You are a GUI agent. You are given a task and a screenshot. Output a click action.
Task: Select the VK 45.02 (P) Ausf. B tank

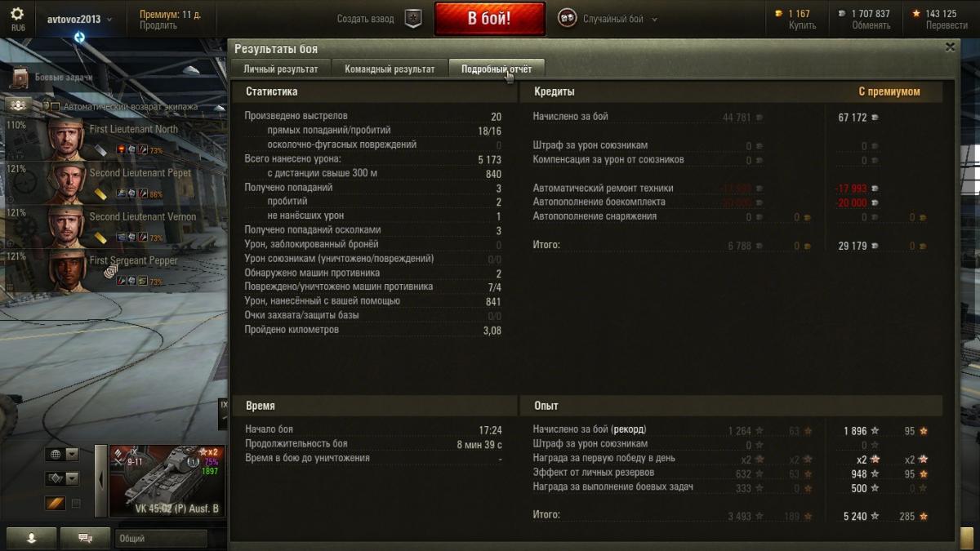[x=167, y=481]
